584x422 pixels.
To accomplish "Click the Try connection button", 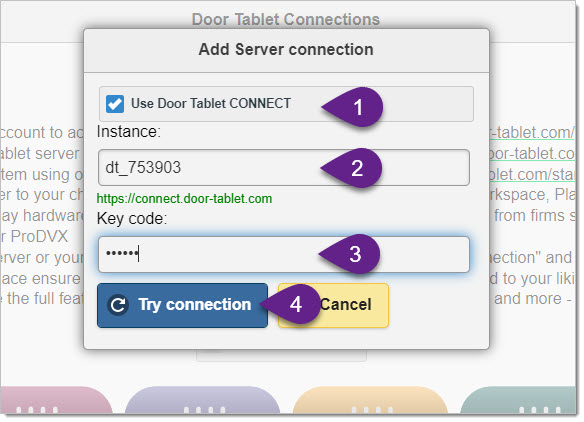I will click(182, 305).
